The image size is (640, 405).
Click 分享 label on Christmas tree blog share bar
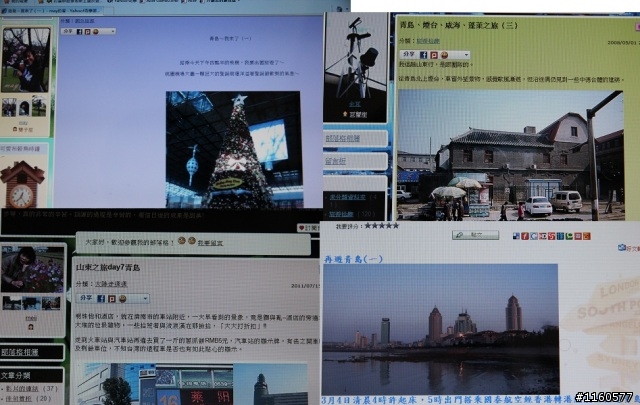[x=68, y=31]
